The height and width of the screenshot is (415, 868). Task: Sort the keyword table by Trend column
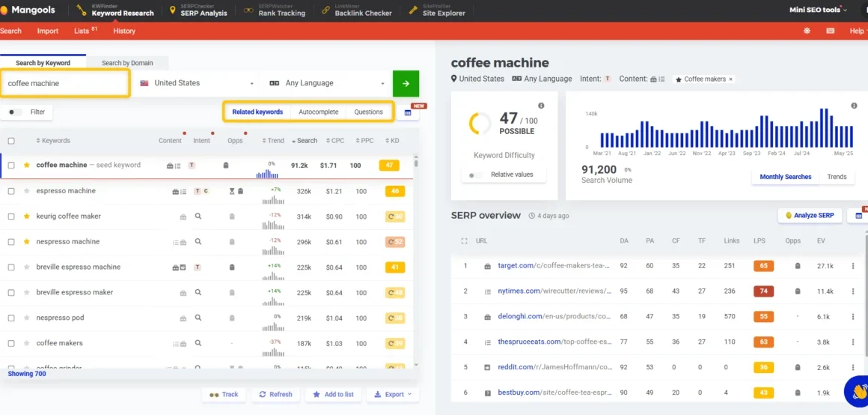273,141
